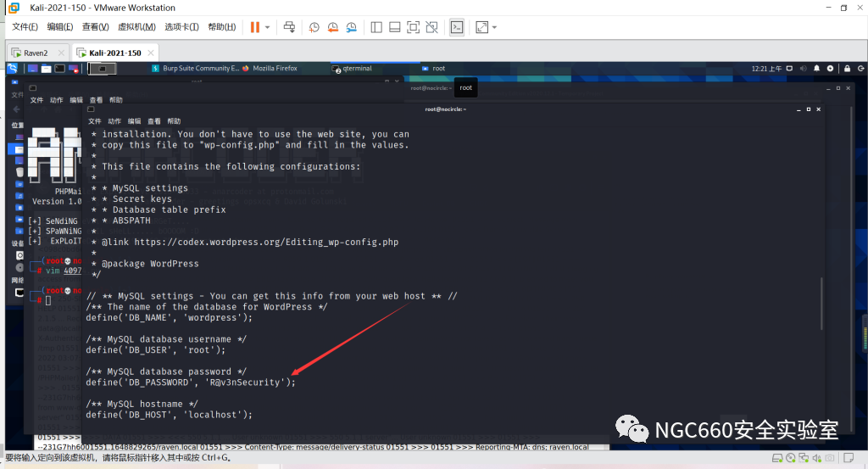
Task: Click Send Ctrl+Alt+Del toolbar icon
Action: click(289, 27)
